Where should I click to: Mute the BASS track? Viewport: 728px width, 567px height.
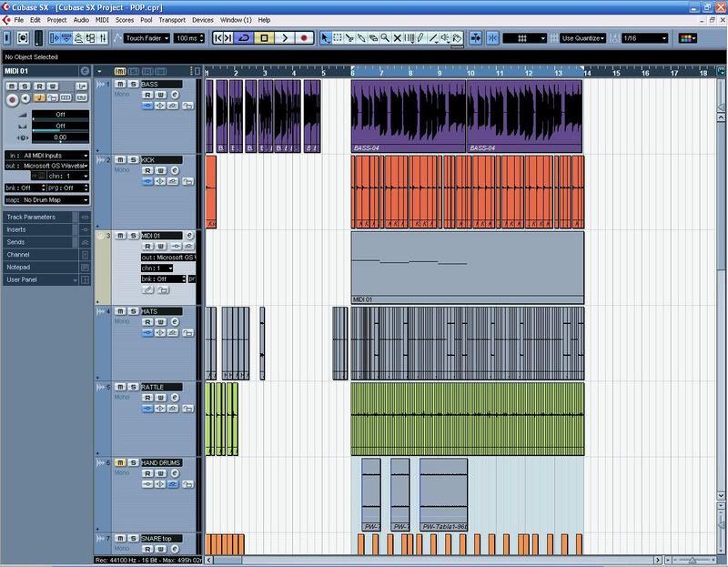click(120, 84)
